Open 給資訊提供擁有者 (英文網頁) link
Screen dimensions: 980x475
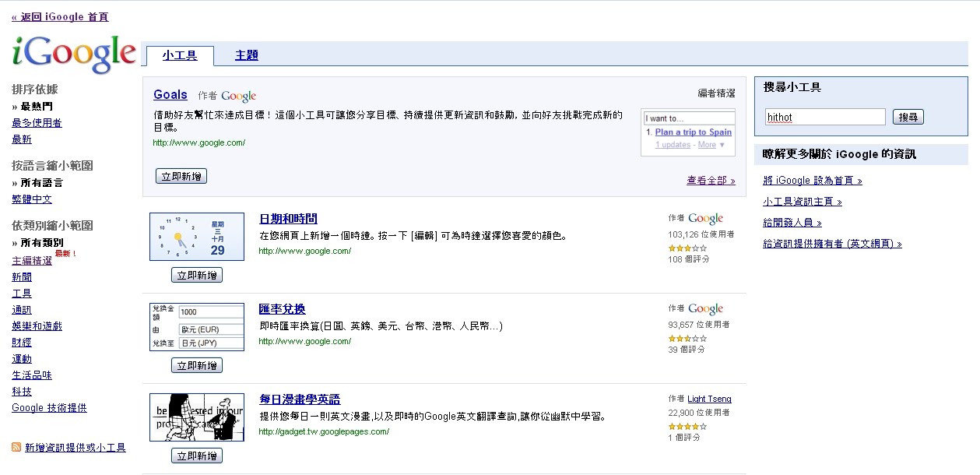point(833,244)
